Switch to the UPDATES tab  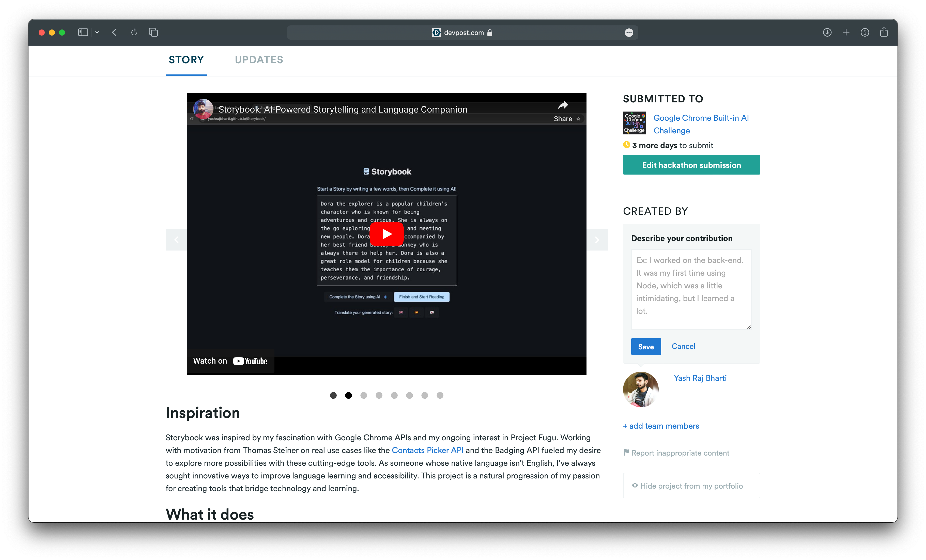click(x=259, y=60)
